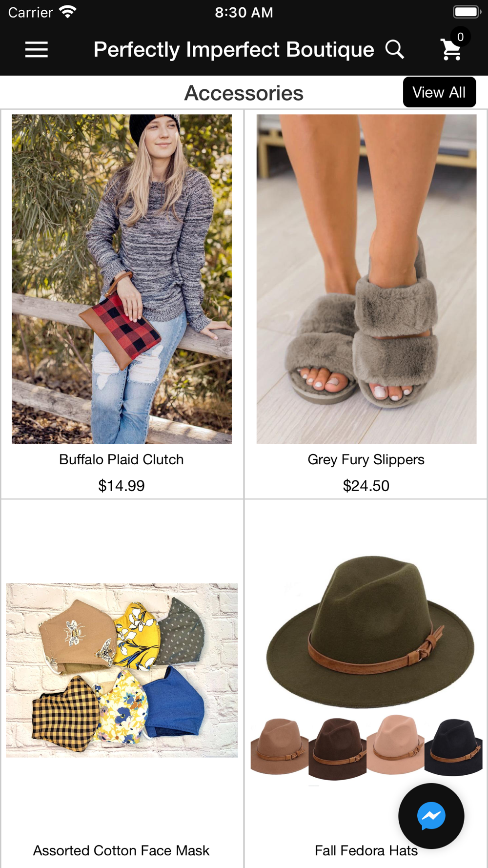Open the Assorted Cotton Face Mask image
The width and height of the screenshot is (488, 868).
point(122,670)
